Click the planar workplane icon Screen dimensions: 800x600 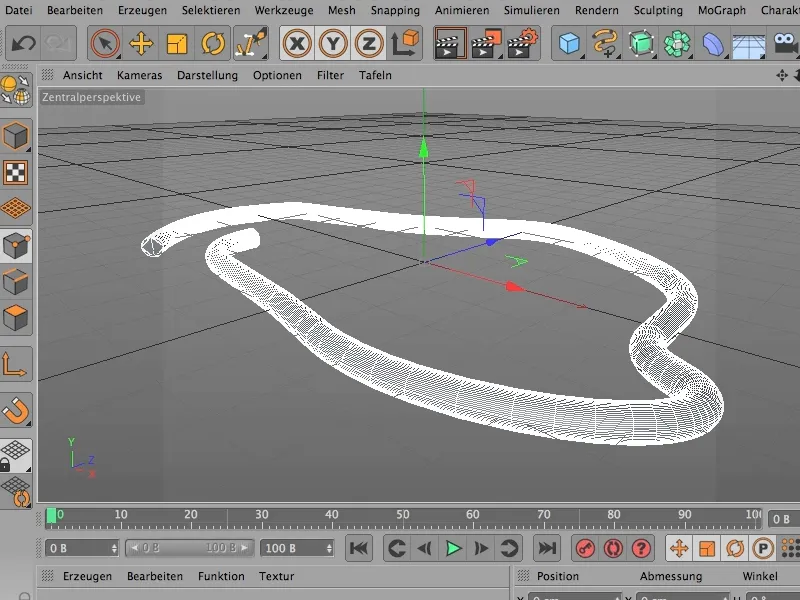16,491
